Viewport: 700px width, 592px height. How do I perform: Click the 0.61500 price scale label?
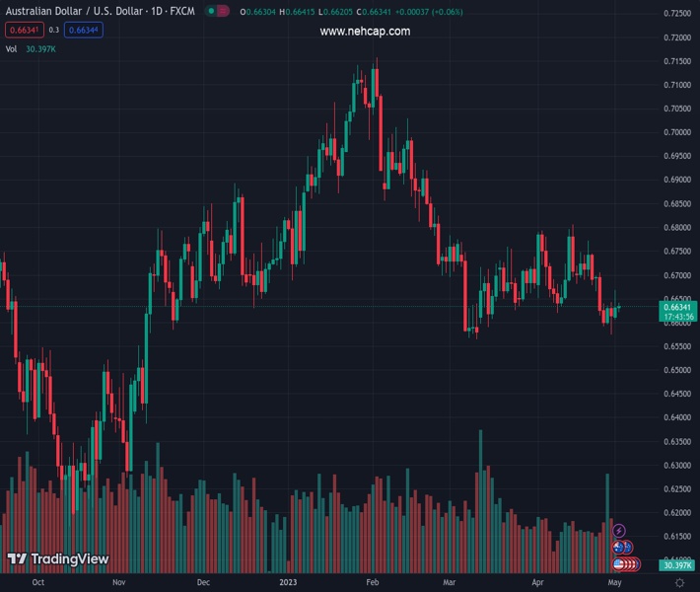click(x=677, y=536)
